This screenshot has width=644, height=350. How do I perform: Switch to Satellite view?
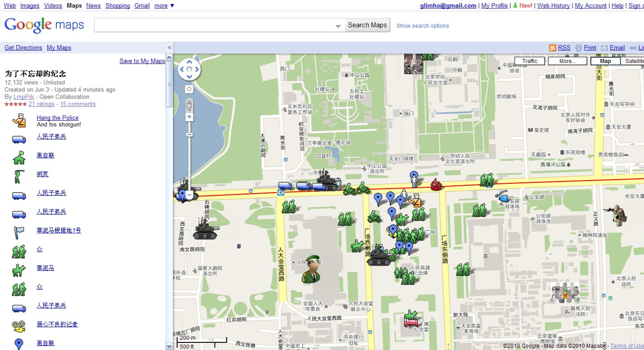pos(633,61)
